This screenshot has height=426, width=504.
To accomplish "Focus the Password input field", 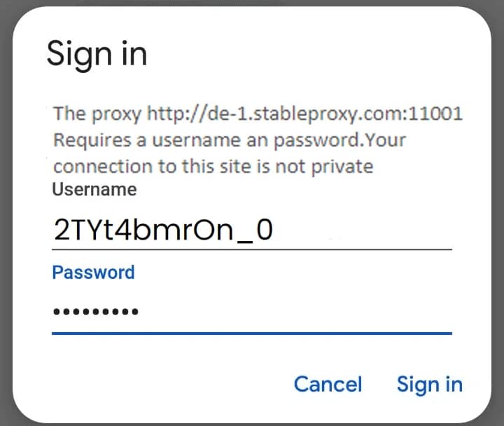I will coord(252,311).
